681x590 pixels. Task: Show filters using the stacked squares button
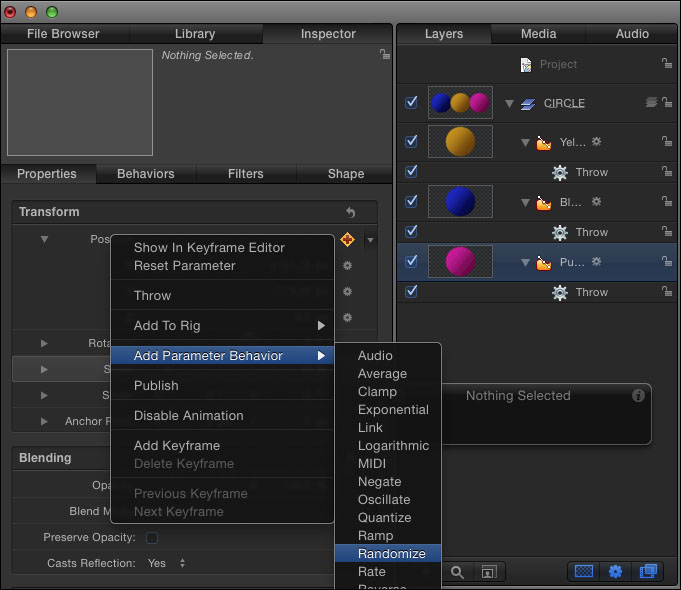coord(647,572)
